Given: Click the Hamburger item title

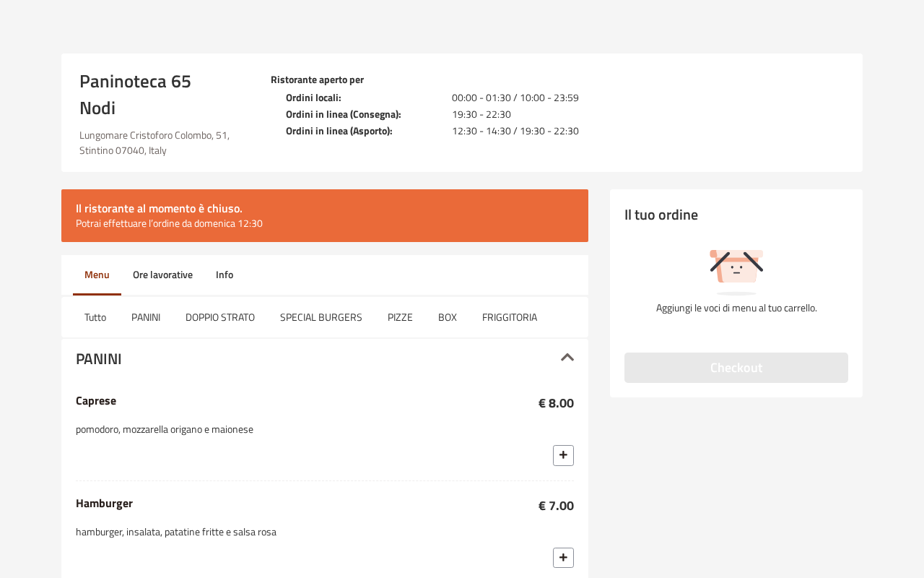Looking at the screenshot, I should [104, 503].
